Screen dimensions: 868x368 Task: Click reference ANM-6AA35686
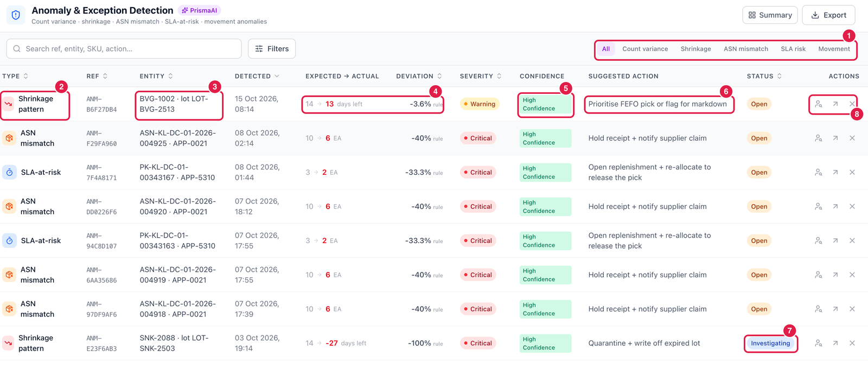tap(101, 275)
